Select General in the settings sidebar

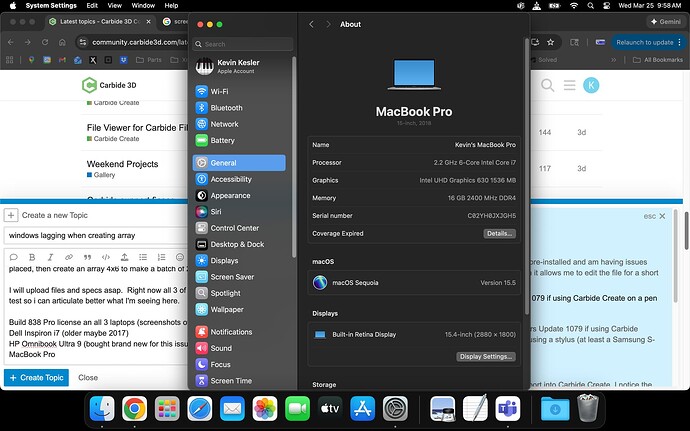(x=239, y=162)
